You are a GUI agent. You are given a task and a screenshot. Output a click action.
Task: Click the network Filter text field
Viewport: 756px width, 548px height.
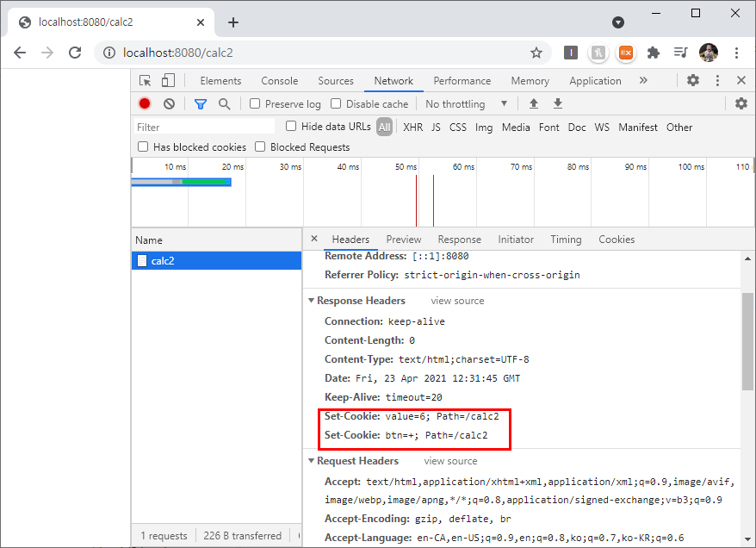pos(204,127)
